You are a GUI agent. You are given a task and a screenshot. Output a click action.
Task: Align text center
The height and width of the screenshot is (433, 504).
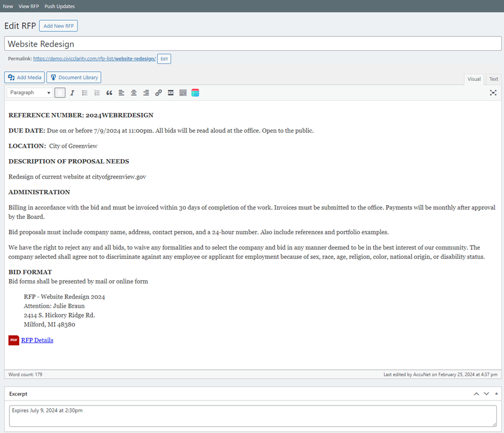(134, 93)
